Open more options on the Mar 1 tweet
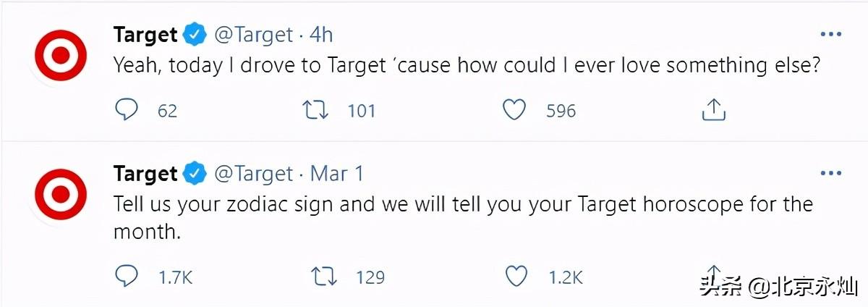Viewport: 868px width, 307px height. [830, 174]
